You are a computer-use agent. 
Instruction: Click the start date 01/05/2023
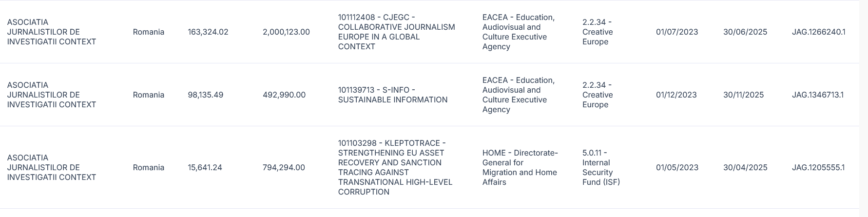click(677, 168)
